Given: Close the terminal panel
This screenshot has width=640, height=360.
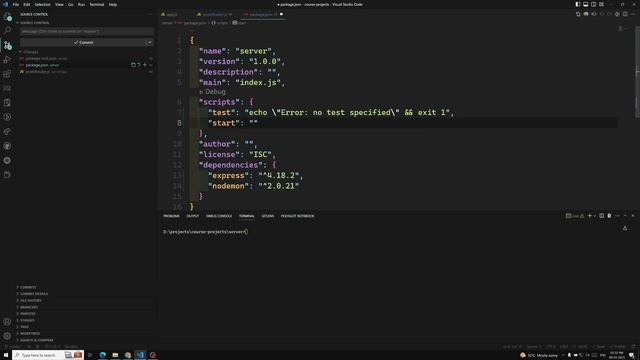Looking at the screenshot, I should [633, 216].
